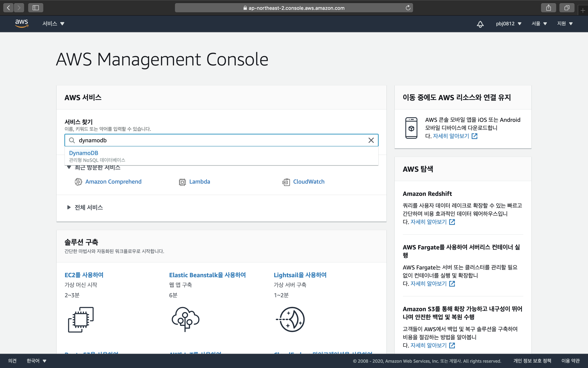
Task: Click 자세히 알아보기 under Amazon Redshift
Action: [428, 222]
